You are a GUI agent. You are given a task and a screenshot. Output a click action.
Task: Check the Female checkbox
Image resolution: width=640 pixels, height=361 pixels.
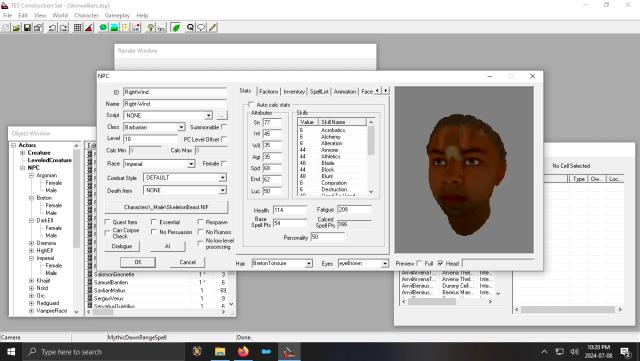click(x=224, y=163)
